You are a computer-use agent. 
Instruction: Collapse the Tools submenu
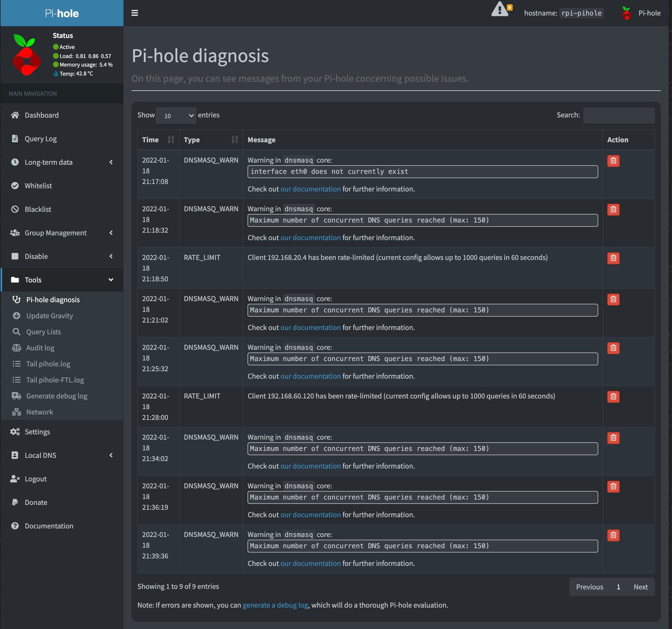click(x=62, y=279)
